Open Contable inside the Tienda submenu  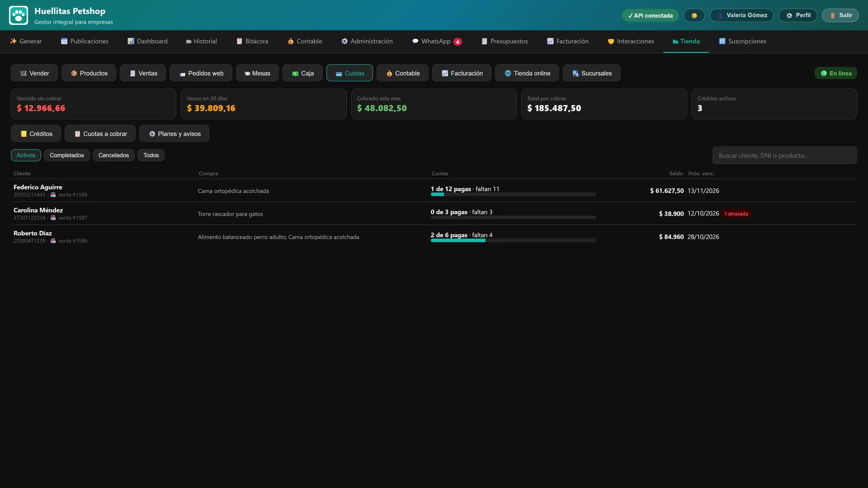click(402, 73)
